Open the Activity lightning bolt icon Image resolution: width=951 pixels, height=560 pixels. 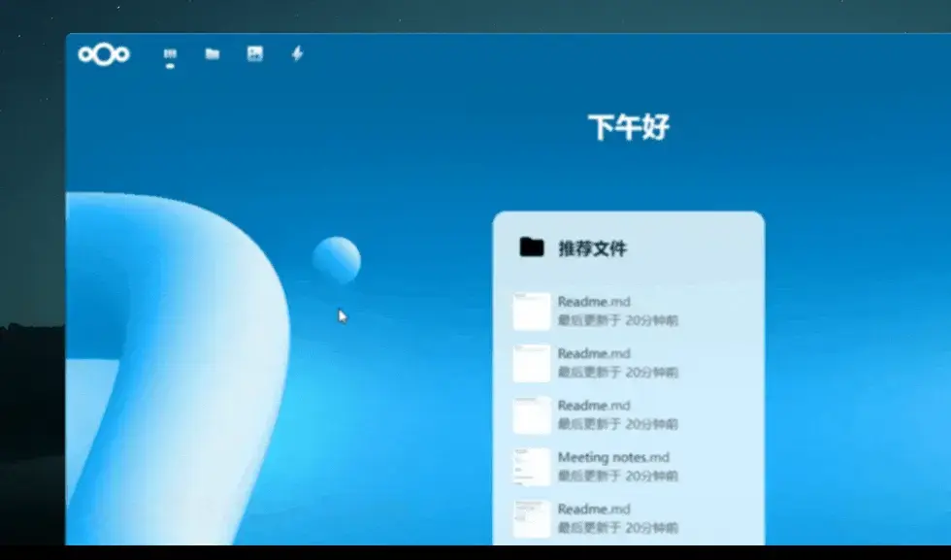297,53
